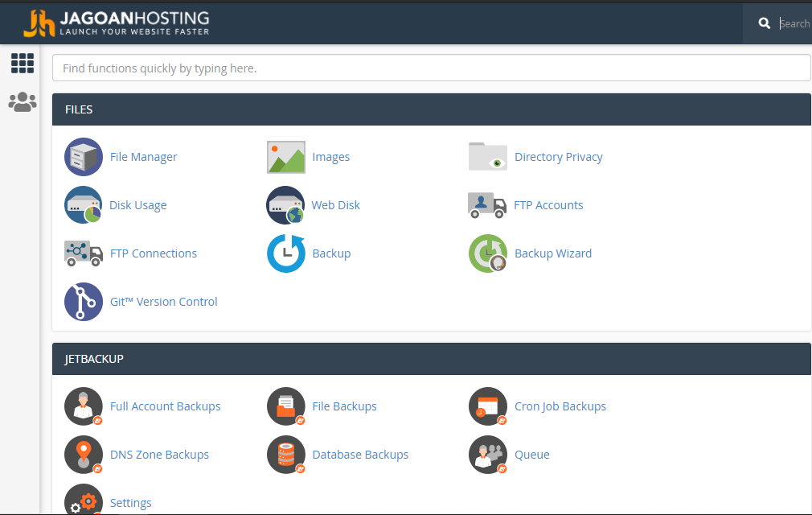Open the Git™ Version Control link
Viewport: 812px width, 515px height.
point(164,302)
